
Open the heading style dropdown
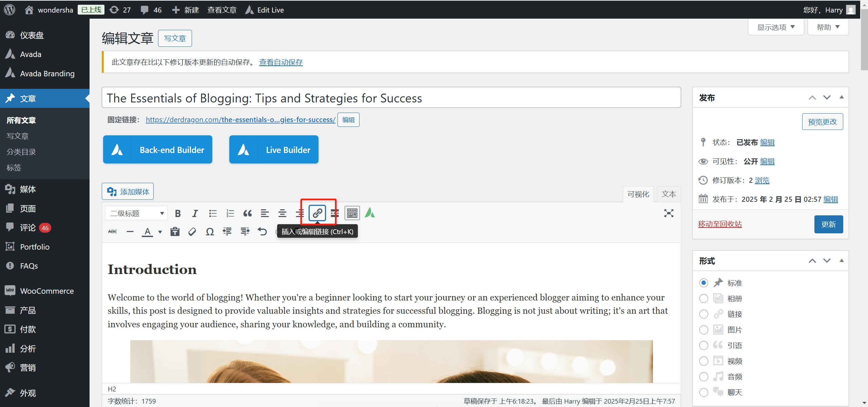click(136, 213)
